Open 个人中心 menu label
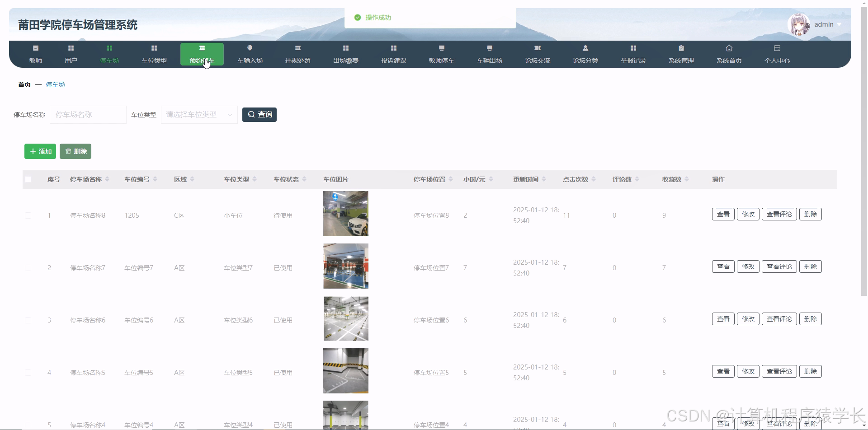The image size is (868, 430). (x=777, y=61)
